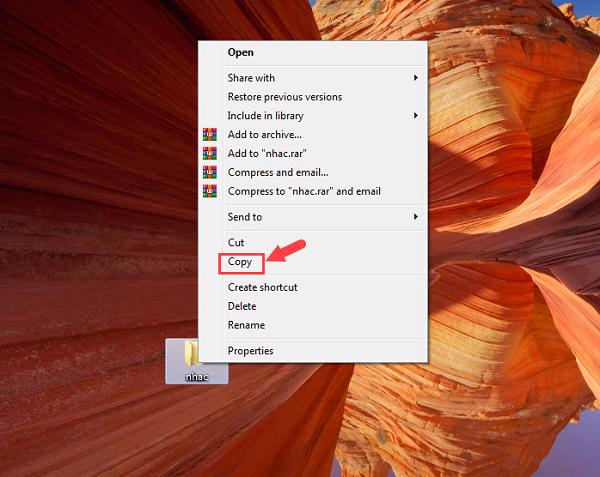This screenshot has height=477, width=600.
Task: Choose Open from the context menu
Action: click(x=241, y=52)
